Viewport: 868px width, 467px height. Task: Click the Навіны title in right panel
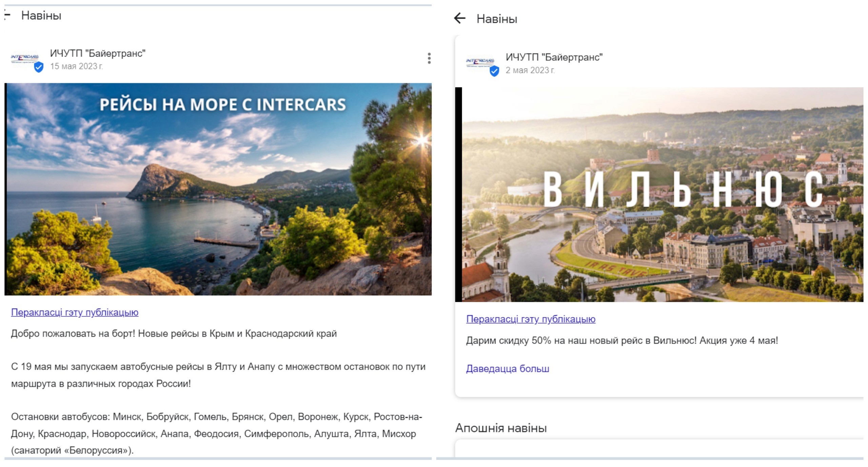coord(497,19)
